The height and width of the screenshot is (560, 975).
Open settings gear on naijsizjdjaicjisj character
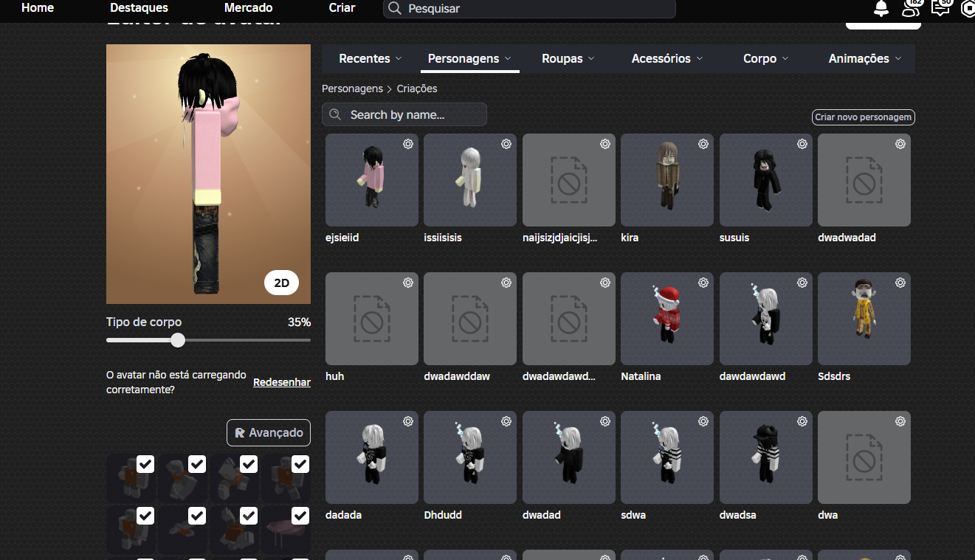pyautogui.click(x=605, y=144)
